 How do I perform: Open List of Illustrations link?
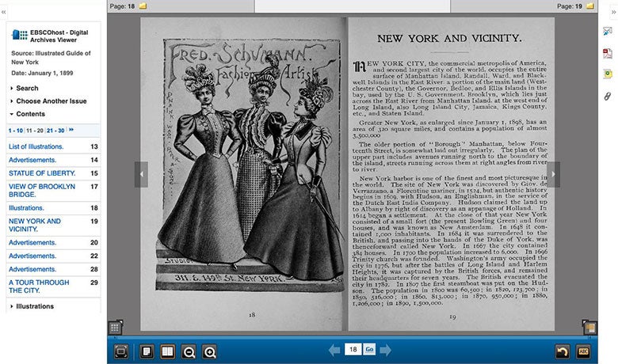[x=36, y=146]
